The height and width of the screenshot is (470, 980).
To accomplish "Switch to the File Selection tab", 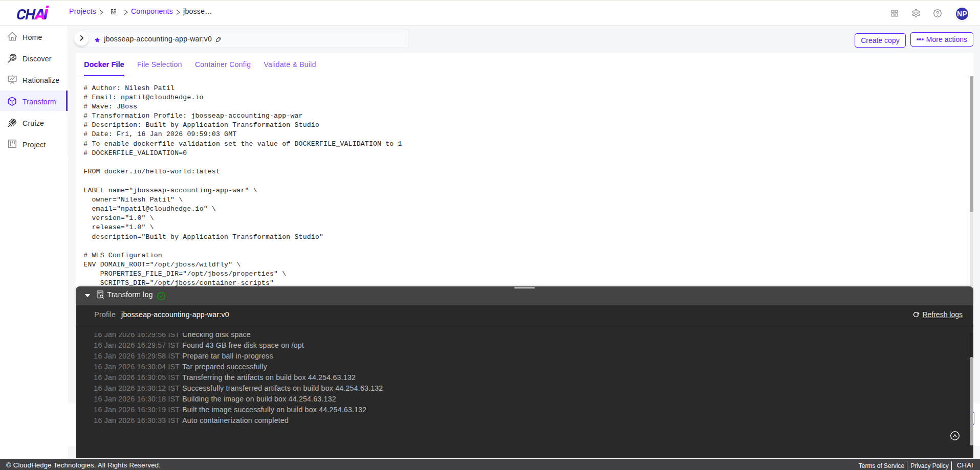I will [x=159, y=64].
